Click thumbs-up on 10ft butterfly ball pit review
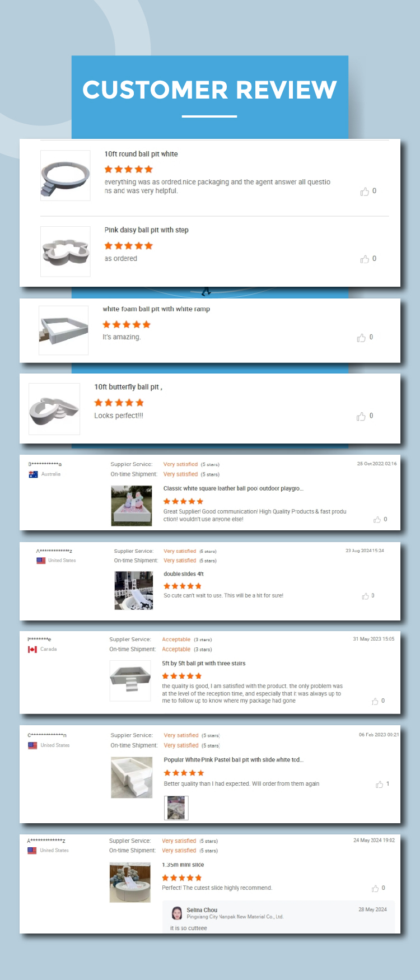 (361, 416)
